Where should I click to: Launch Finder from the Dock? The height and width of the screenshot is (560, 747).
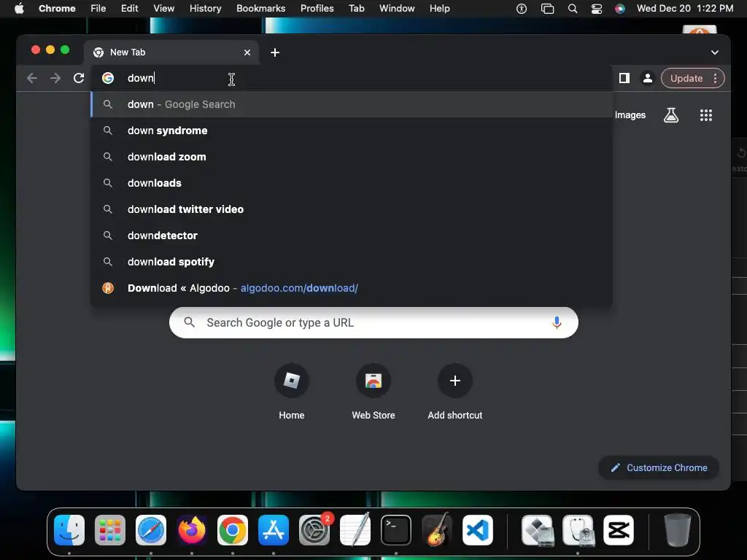click(x=69, y=530)
